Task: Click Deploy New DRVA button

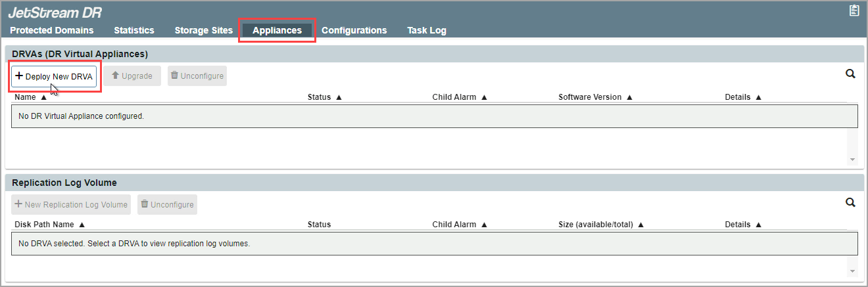Action: pyautogui.click(x=54, y=76)
